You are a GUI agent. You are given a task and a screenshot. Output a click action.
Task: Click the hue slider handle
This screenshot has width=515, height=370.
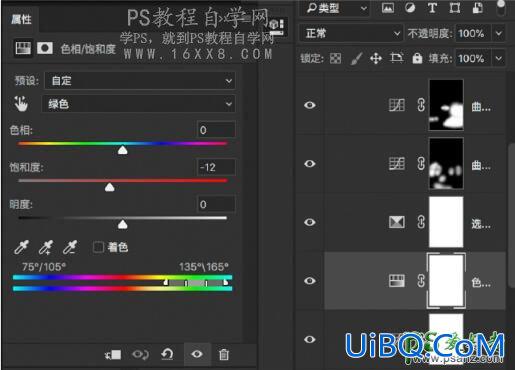pyautogui.click(x=122, y=150)
